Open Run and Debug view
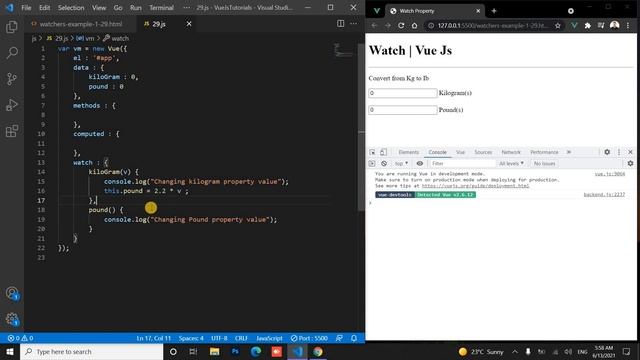 [x=12, y=105]
